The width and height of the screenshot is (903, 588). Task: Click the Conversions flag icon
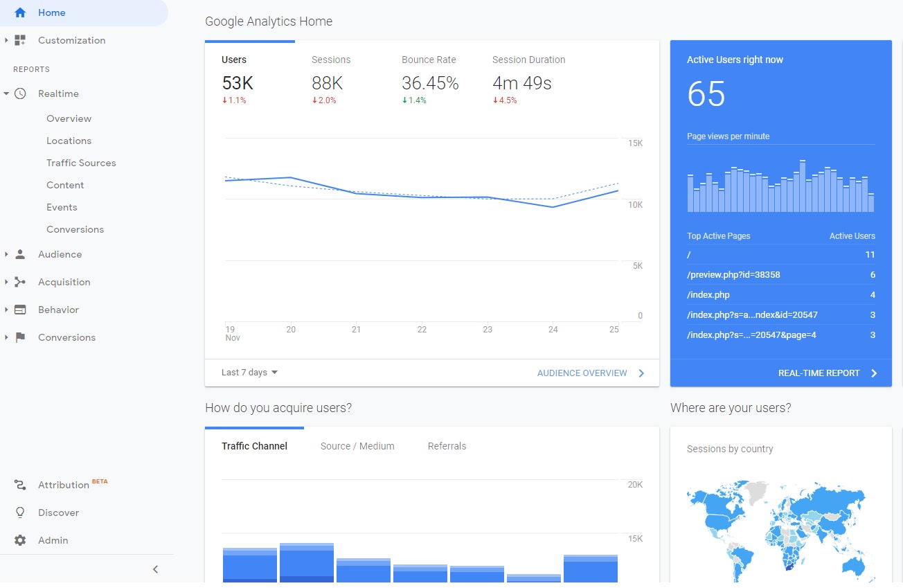tap(20, 337)
